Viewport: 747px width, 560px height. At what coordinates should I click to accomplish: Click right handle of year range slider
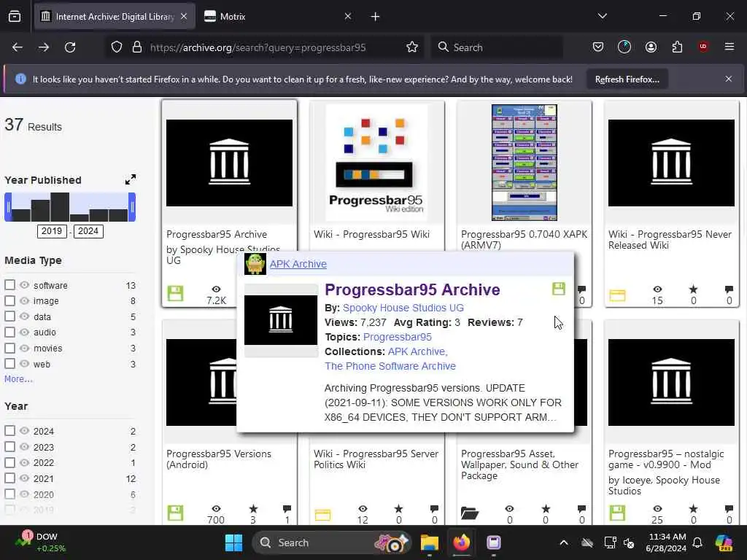pyautogui.click(x=132, y=207)
